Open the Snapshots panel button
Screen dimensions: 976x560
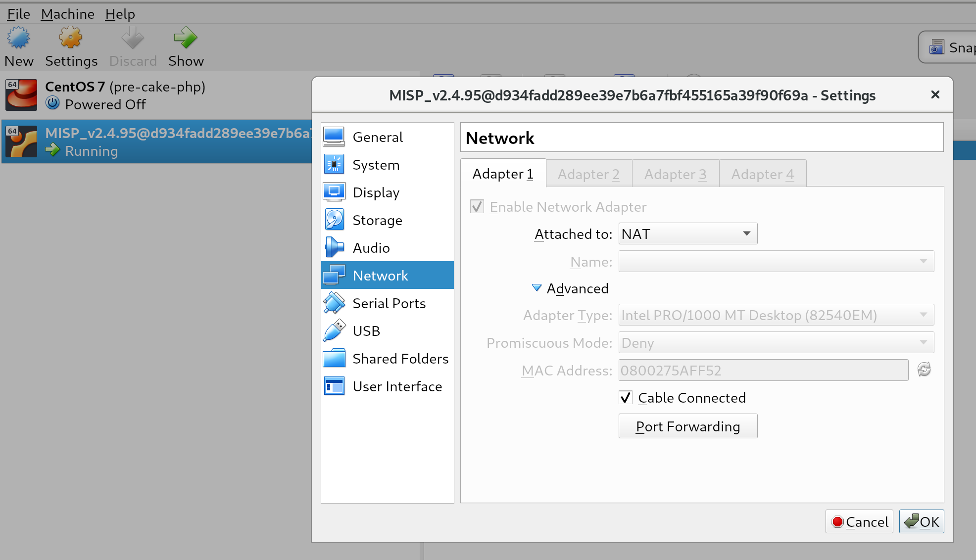click(x=950, y=47)
